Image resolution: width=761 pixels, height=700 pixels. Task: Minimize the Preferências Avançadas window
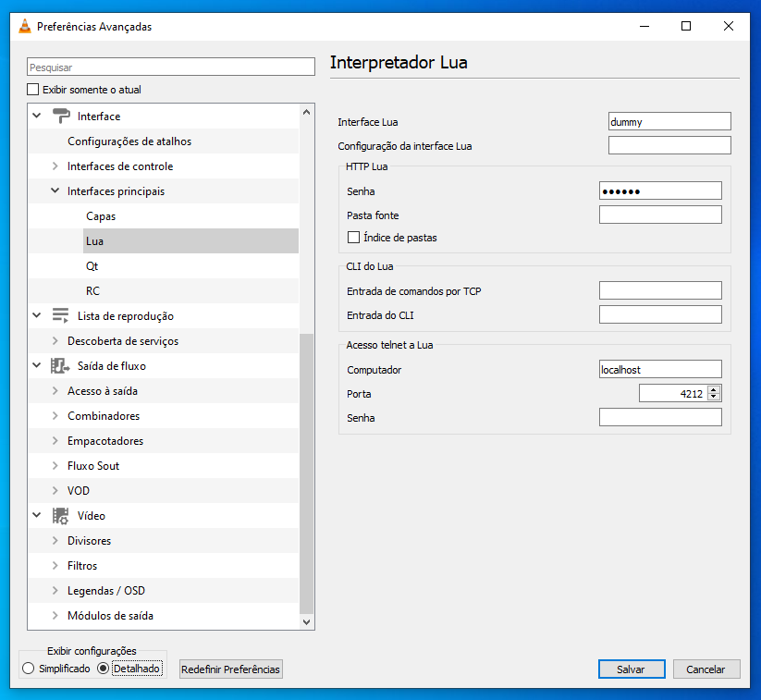point(644,26)
